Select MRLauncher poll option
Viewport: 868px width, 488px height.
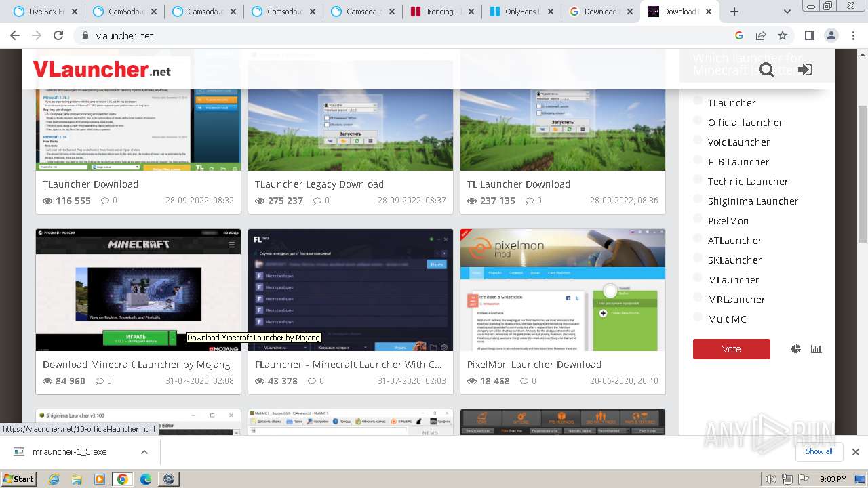[x=698, y=298]
